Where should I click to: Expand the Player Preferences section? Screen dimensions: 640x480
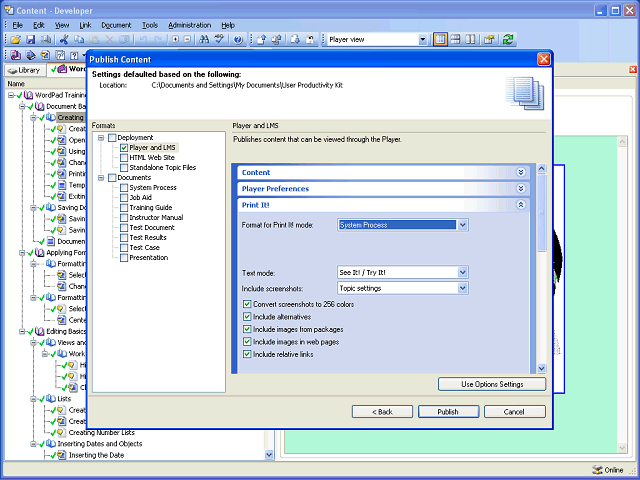[x=521, y=189]
